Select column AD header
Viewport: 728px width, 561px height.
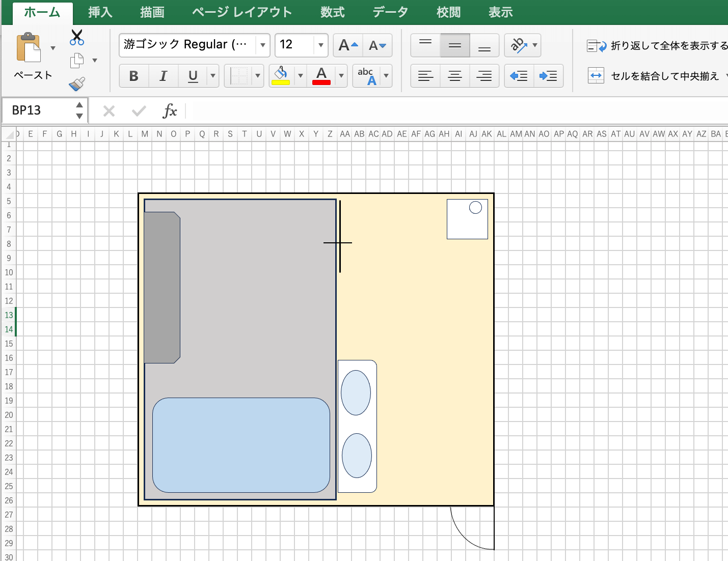click(387, 134)
